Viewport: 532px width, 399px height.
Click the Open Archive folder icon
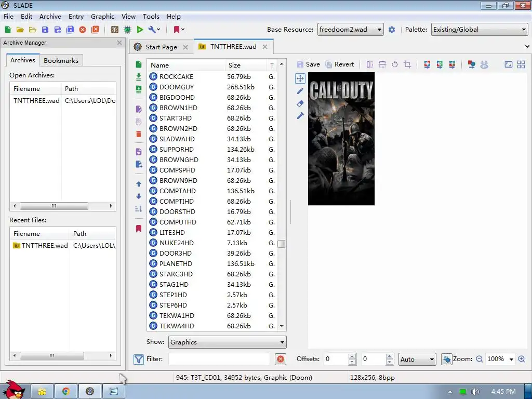coord(20,30)
